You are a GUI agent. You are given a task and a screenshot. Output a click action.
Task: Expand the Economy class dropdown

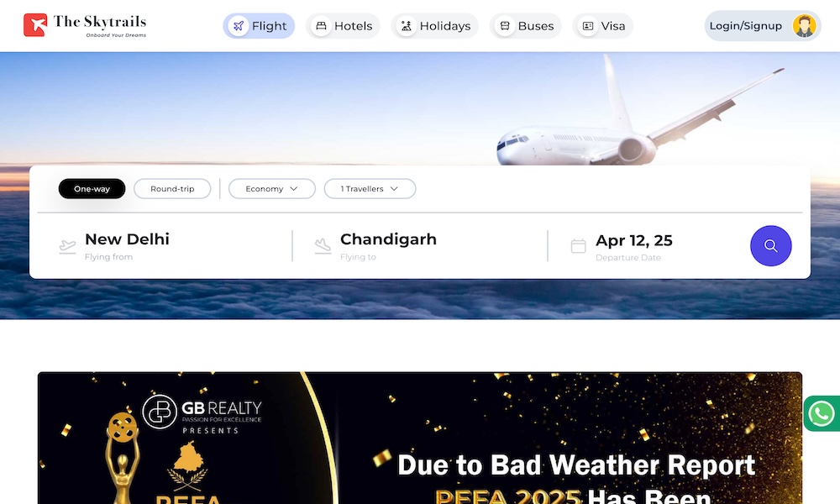(x=271, y=188)
